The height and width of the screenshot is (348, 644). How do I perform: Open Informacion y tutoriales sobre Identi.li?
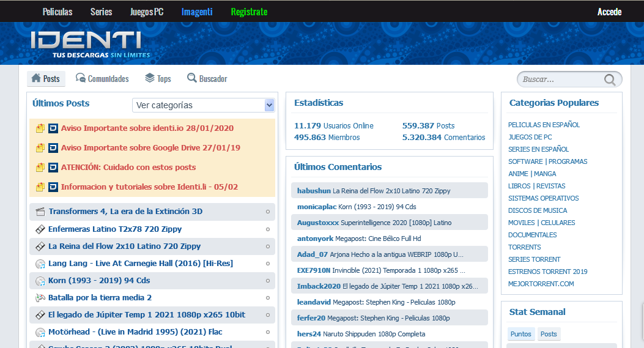point(149,187)
